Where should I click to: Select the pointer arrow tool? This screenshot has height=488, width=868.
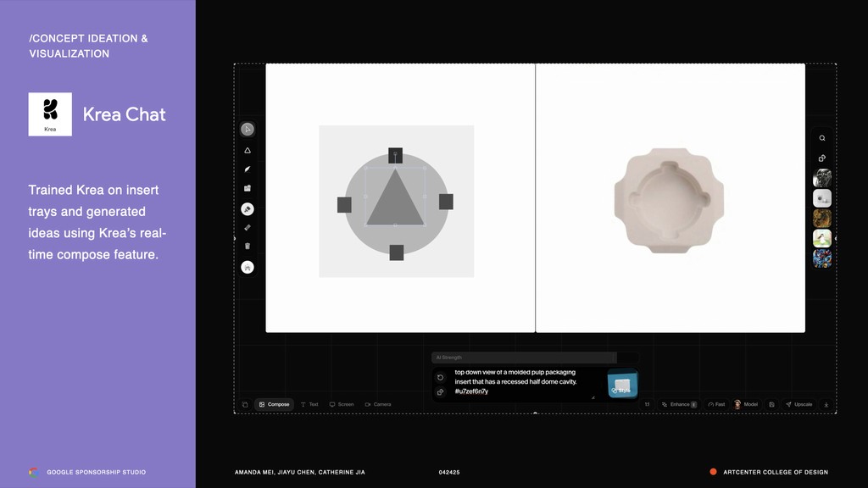pos(248,129)
